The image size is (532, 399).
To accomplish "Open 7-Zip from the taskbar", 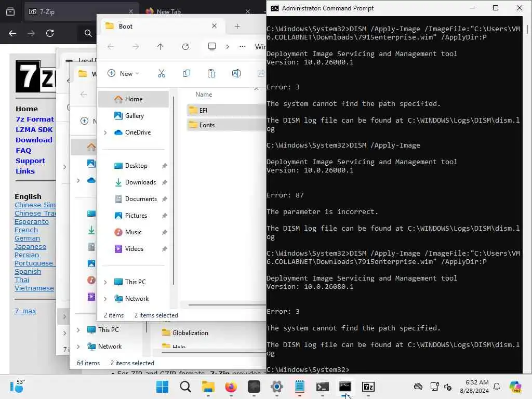I will click(x=368, y=387).
